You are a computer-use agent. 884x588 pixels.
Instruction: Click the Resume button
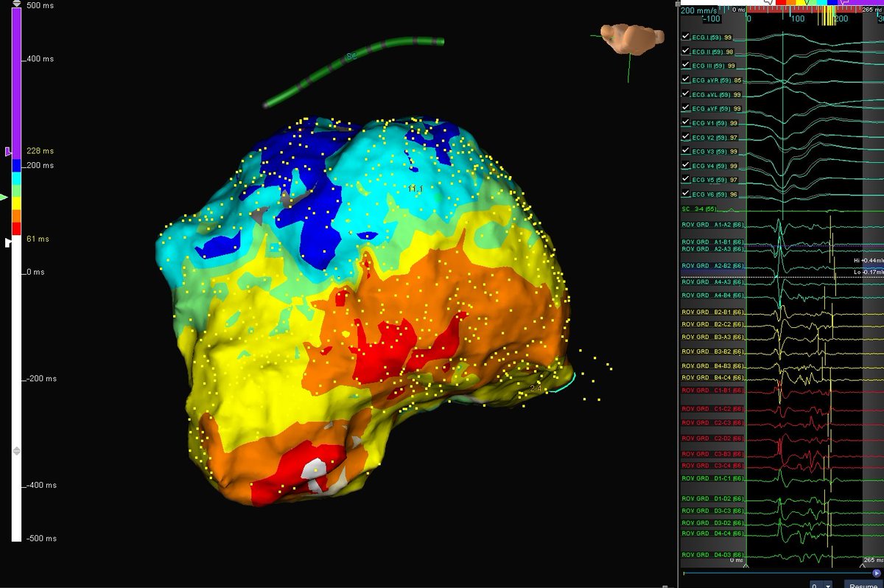pyautogui.click(x=863, y=585)
